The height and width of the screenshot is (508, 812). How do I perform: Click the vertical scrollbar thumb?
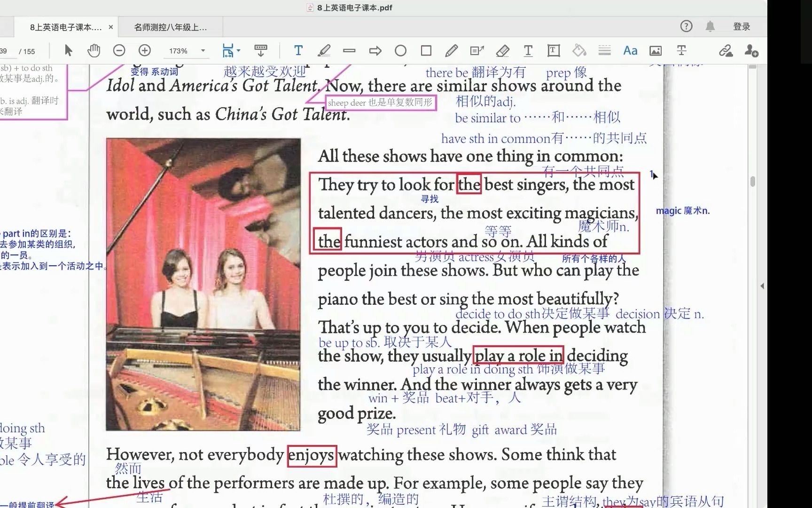[x=753, y=182]
